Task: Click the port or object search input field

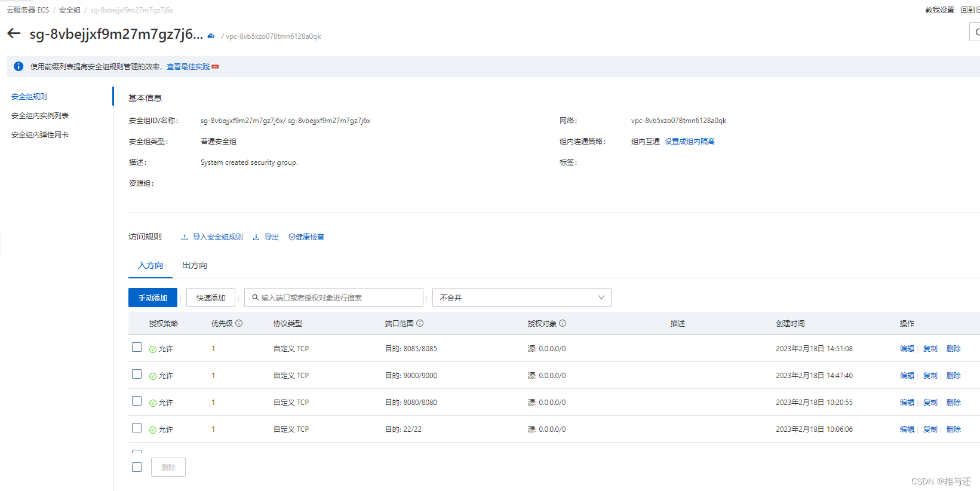Action: [x=334, y=297]
